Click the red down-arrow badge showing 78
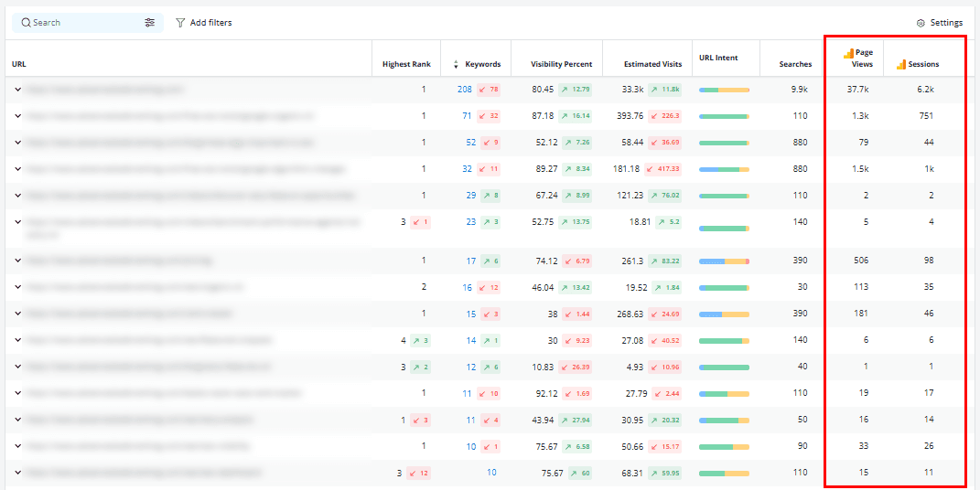 (x=489, y=90)
